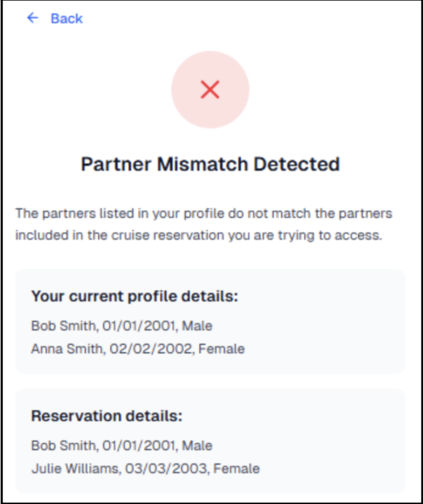The image size is (423, 504).
Task: Click the back arrow icon
Action: pos(33,18)
